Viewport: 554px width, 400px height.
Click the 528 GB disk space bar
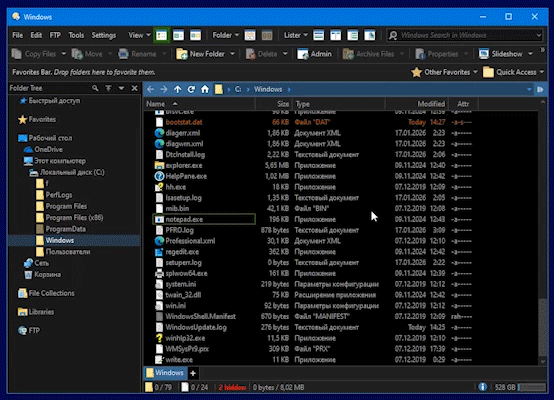tap(532, 387)
